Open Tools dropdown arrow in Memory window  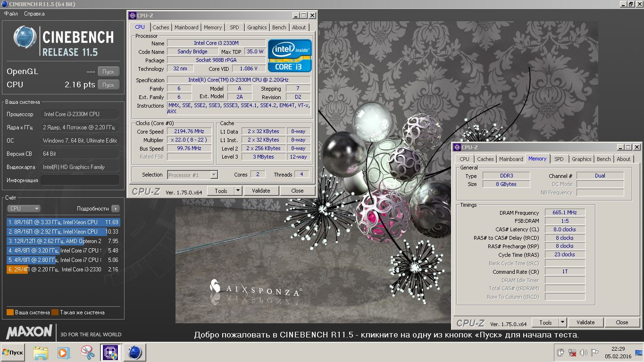pyautogui.click(x=563, y=322)
